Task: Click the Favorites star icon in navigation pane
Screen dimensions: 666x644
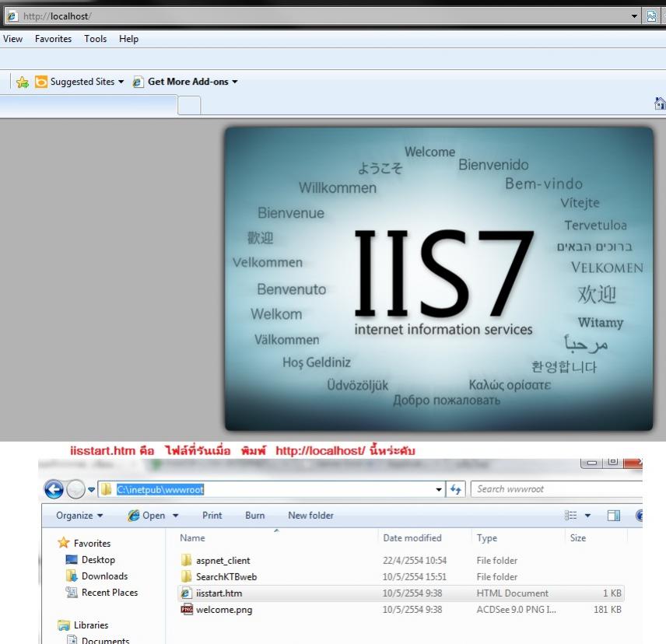Action: [x=64, y=543]
